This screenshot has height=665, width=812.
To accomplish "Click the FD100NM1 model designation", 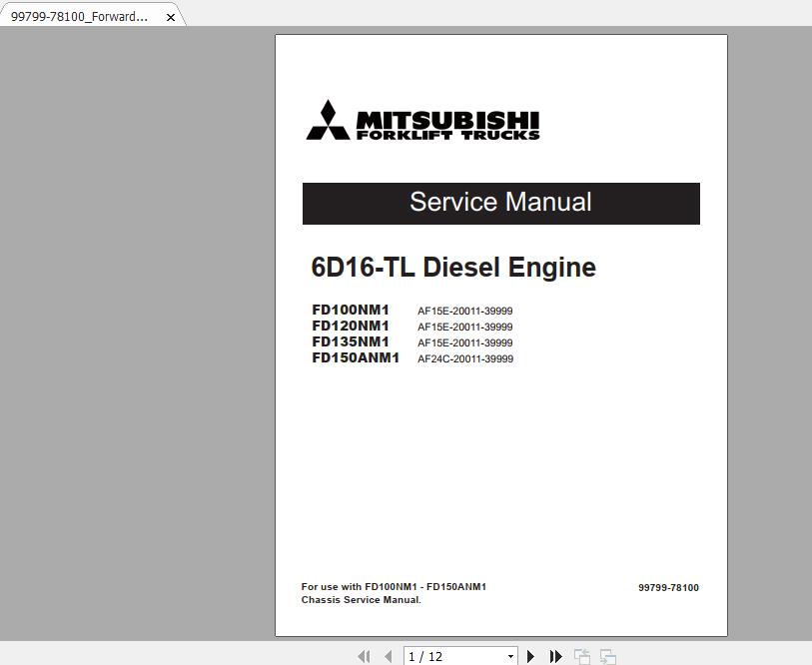I will [x=351, y=311].
